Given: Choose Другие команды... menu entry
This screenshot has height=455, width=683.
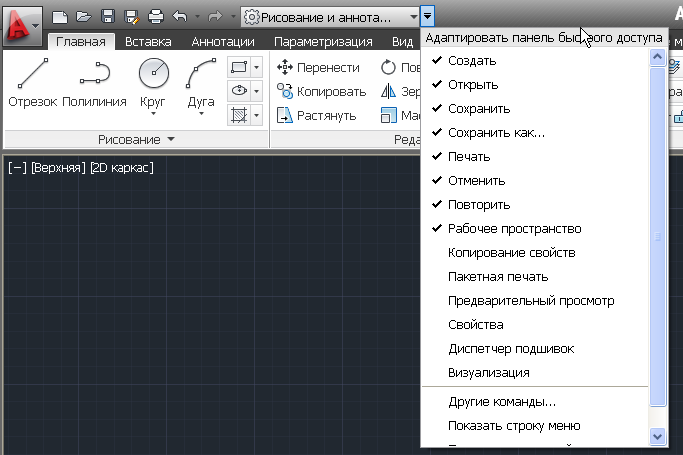Looking at the screenshot, I should 535,401.
